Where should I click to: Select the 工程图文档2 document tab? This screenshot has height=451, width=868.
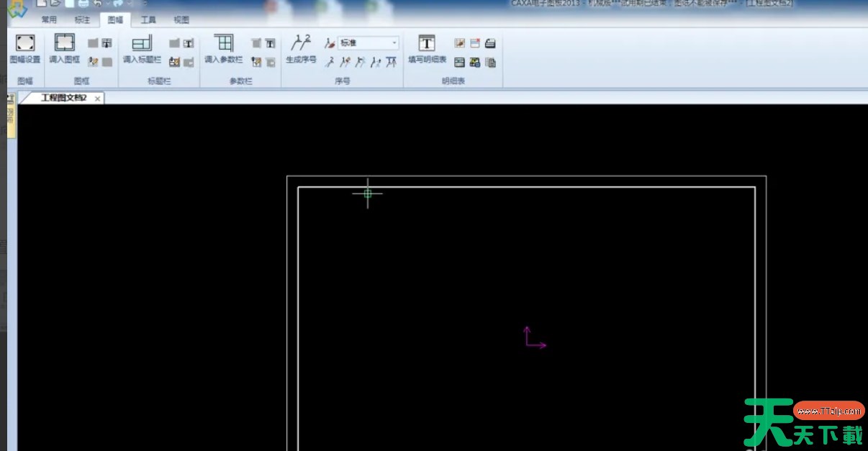pyautogui.click(x=63, y=98)
